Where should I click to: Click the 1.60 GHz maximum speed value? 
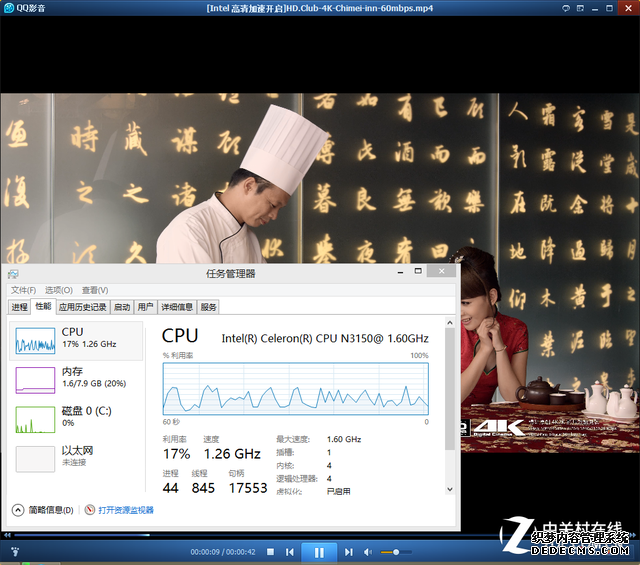344,439
